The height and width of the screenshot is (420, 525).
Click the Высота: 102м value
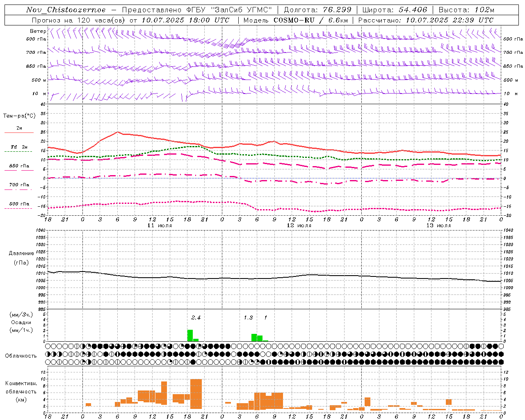466,10
